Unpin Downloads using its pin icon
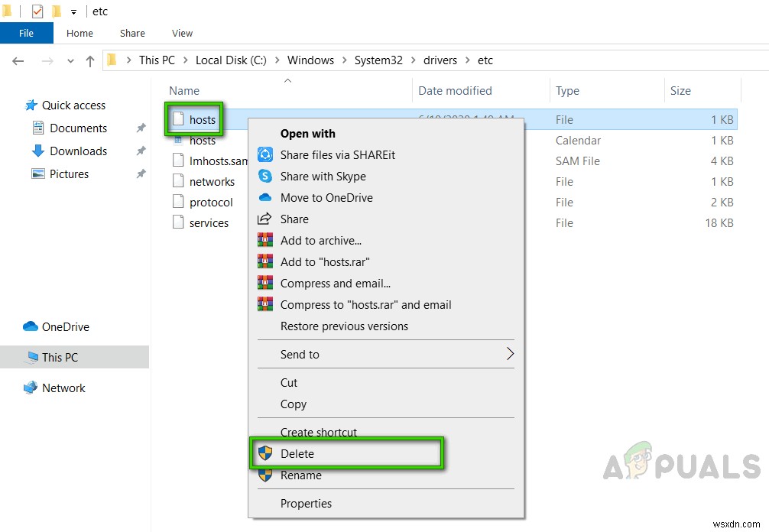 pos(141,151)
